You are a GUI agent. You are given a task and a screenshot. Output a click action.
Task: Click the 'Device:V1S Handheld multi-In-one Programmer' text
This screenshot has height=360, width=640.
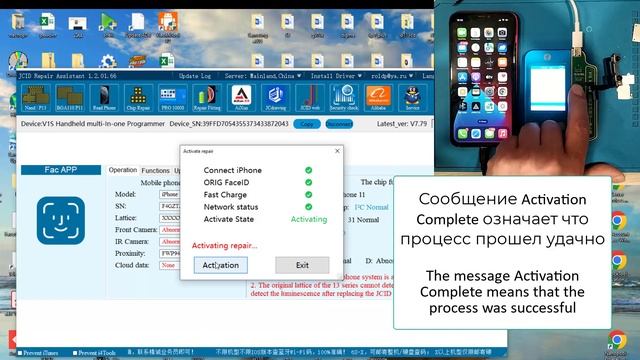tap(93, 124)
